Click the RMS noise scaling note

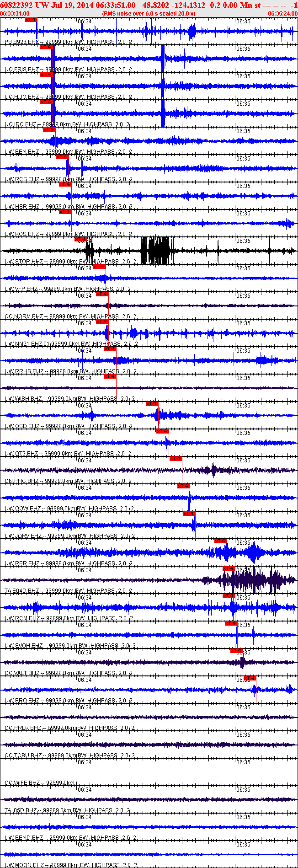(149, 14)
